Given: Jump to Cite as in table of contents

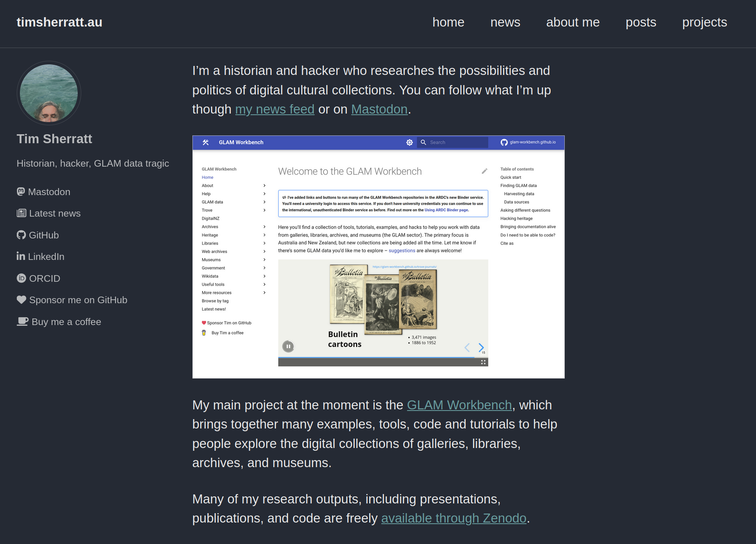Looking at the screenshot, I should click(x=507, y=244).
